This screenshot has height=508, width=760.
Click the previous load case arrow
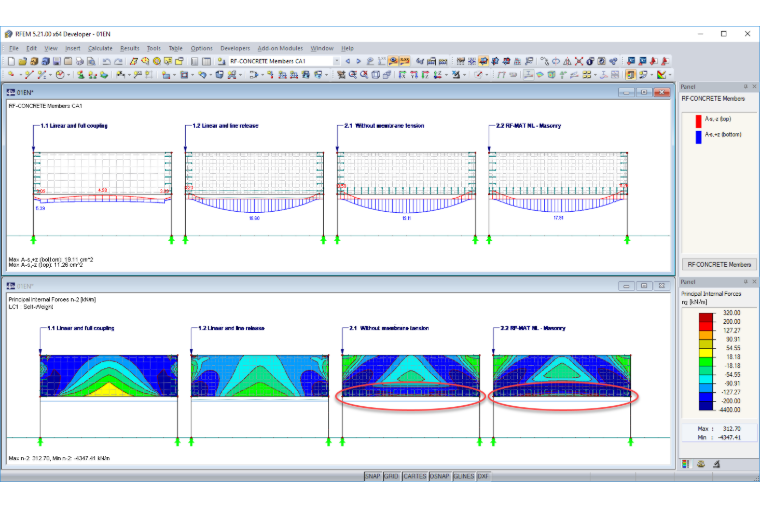348,61
